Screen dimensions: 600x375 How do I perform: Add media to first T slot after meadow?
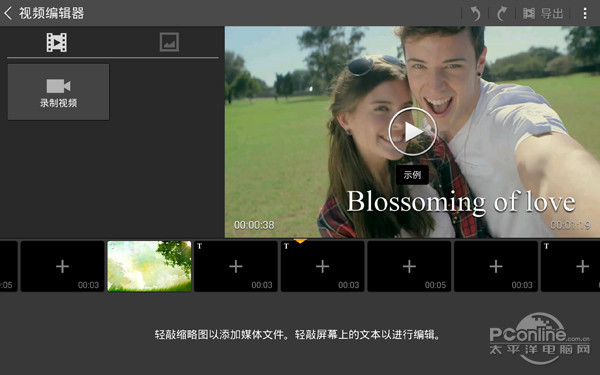tap(236, 266)
